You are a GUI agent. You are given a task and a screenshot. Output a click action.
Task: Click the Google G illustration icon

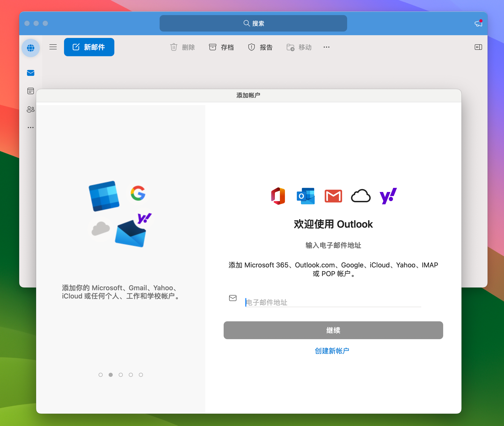click(138, 193)
